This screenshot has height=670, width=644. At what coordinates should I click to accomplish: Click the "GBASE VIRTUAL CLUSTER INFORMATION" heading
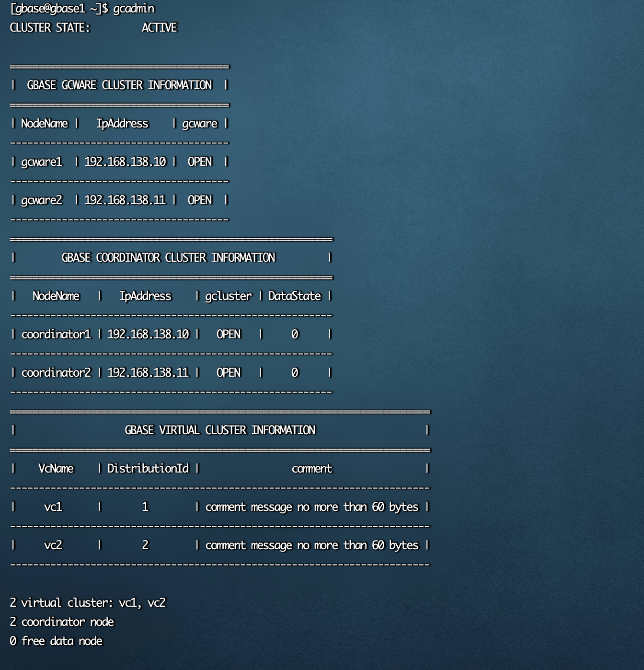tap(220, 430)
